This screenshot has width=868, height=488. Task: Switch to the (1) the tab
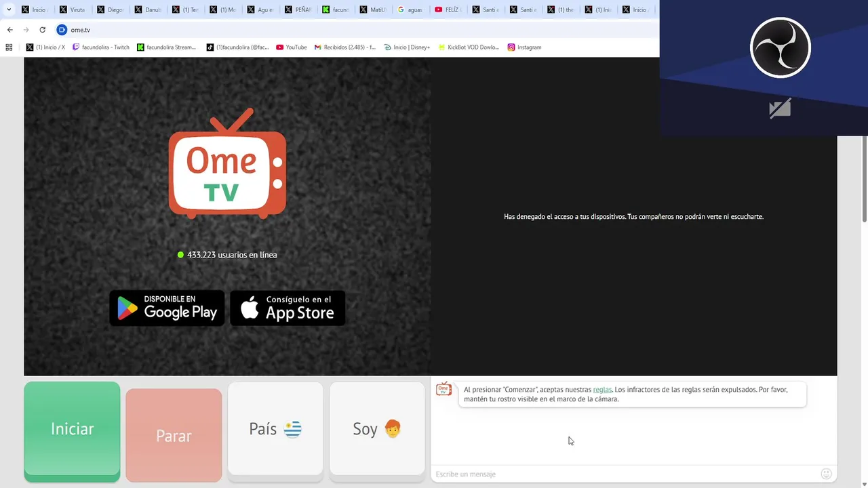coord(560,9)
